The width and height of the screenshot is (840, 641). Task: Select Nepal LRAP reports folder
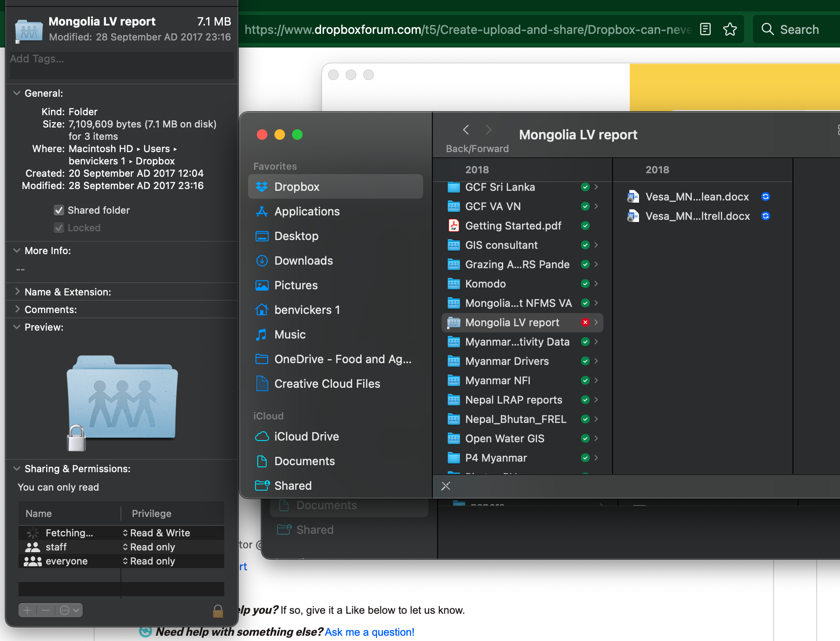[x=522, y=400]
